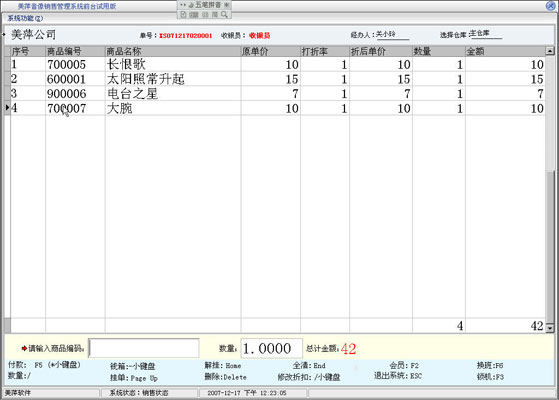Click the drag-handle dots on the IME toolbar

183,5
